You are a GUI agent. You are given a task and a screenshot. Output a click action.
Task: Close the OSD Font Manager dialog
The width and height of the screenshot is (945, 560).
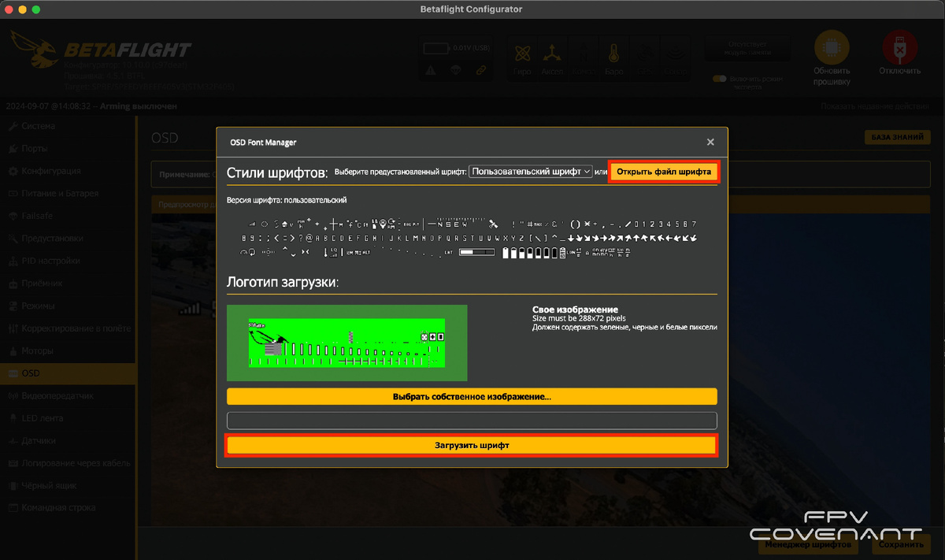710,142
